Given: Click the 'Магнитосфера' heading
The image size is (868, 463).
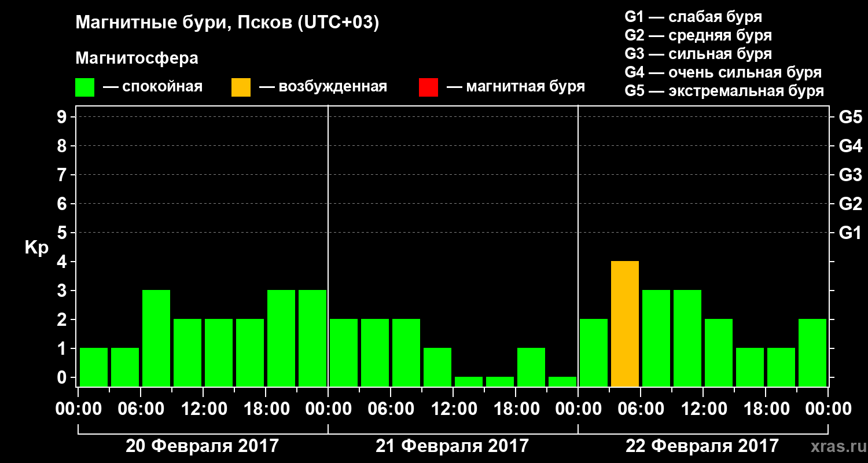Looking at the screenshot, I should click(x=137, y=58).
